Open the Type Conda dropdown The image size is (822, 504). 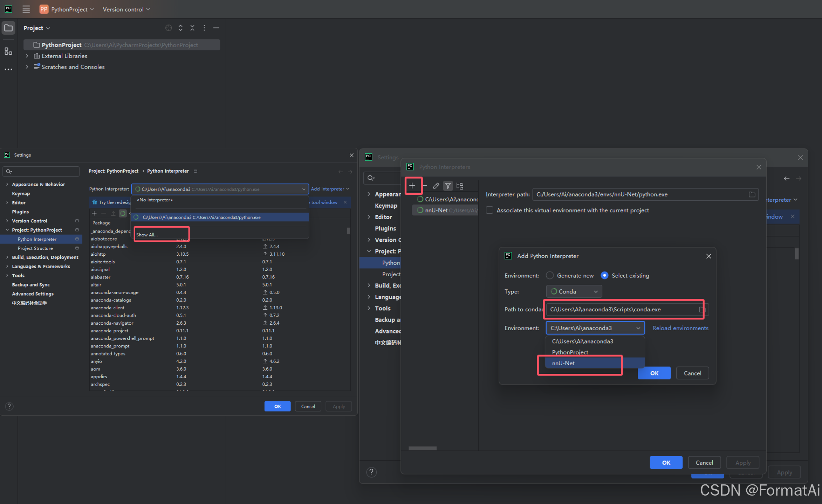click(574, 291)
